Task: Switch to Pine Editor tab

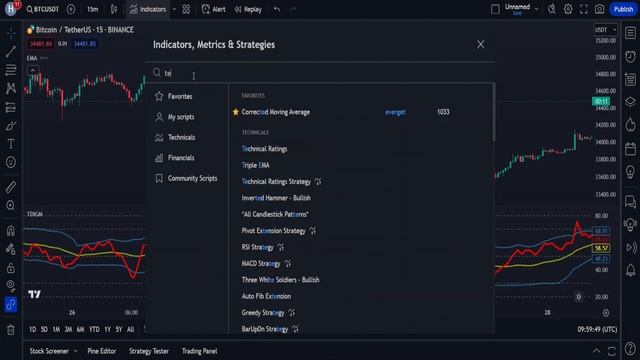Action: point(102,351)
